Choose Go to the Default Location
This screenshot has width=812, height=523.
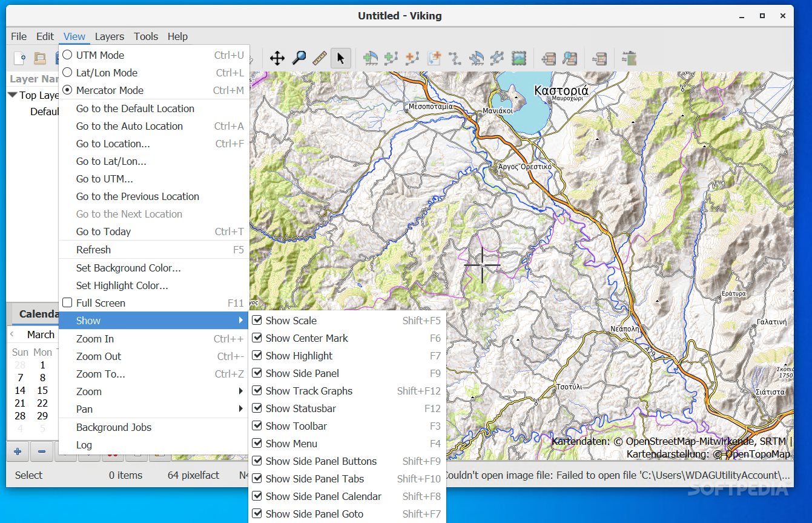(154, 108)
